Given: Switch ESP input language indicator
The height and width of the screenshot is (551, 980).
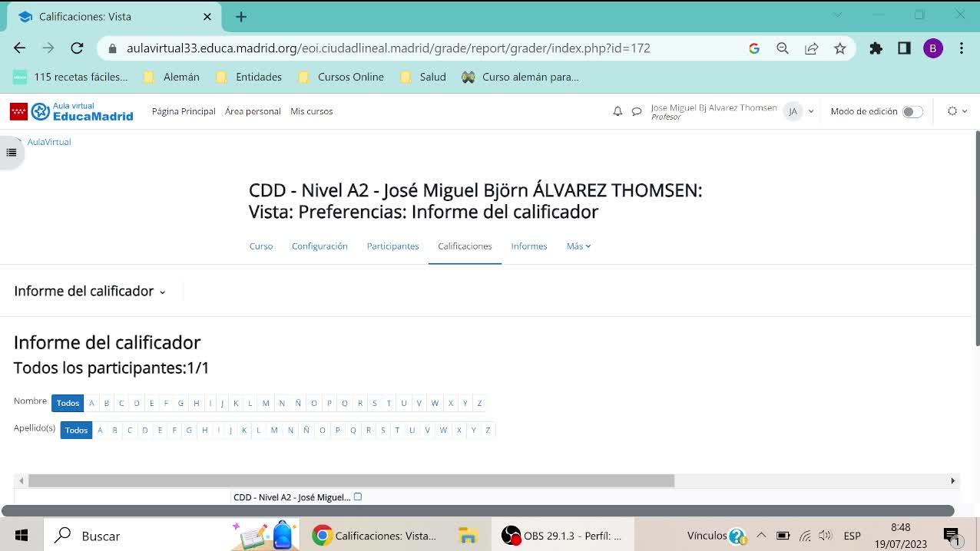Looking at the screenshot, I should (x=852, y=536).
